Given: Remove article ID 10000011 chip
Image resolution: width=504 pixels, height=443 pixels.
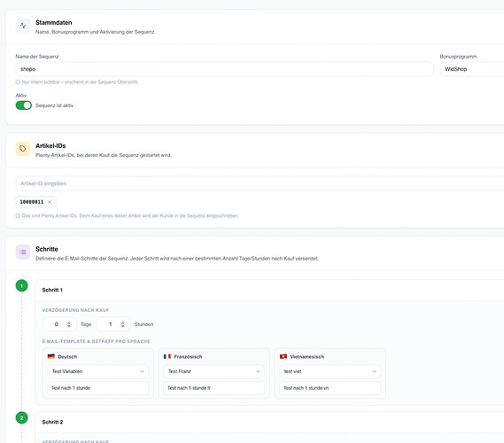Looking at the screenshot, I should point(50,202).
